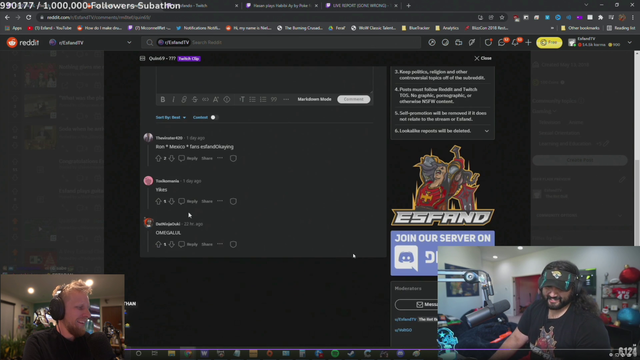Open Reddit chat icon with notification badge
Screen dimensions: 640x360
(502, 42)
